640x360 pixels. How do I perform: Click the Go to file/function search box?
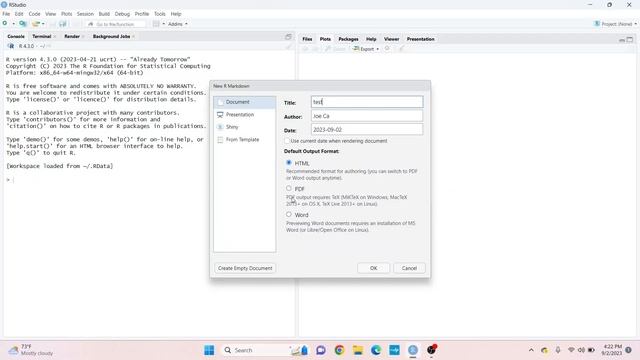pos(116,24)
